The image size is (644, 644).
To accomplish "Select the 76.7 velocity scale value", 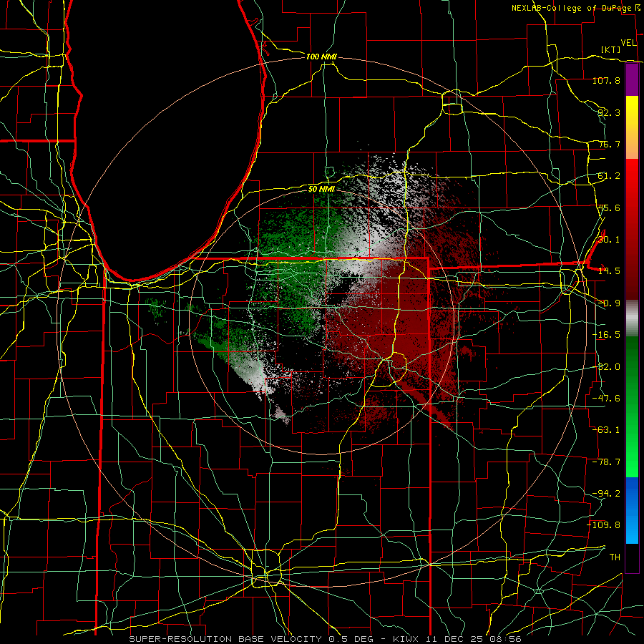I will (x=609, y=144).
